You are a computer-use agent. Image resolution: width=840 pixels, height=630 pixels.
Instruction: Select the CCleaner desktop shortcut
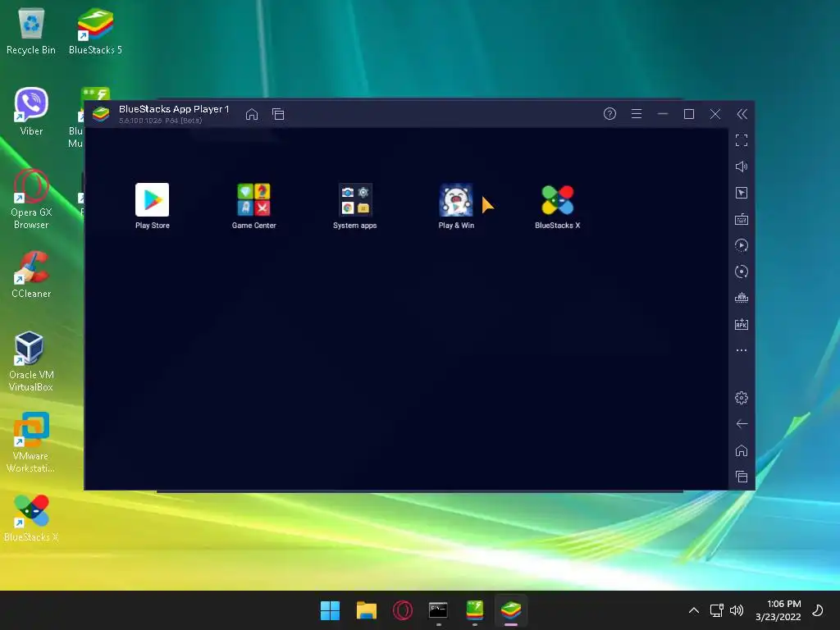tap(31, 274)
